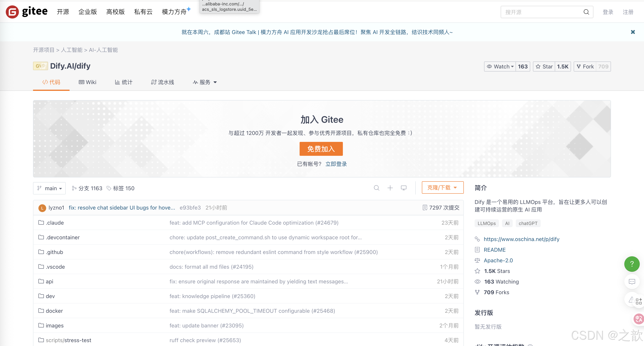Open 企业版 in the top navigation

coord(88,12)
